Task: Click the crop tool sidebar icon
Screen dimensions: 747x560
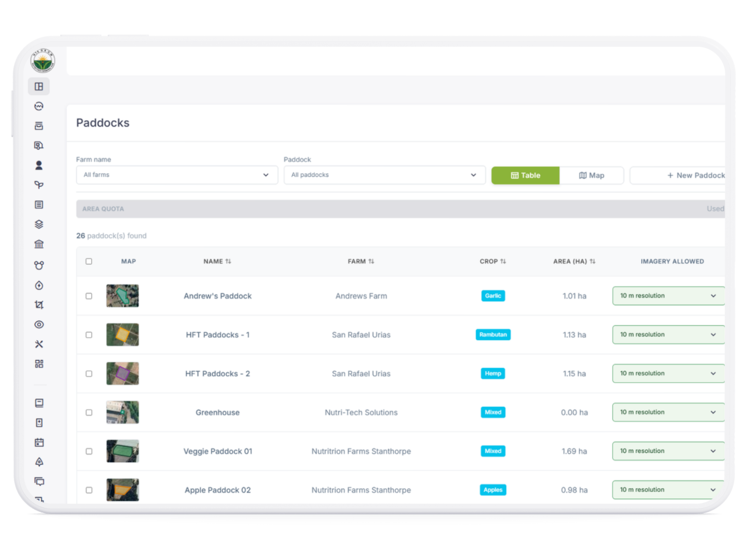Action: (x=39, y=305)
